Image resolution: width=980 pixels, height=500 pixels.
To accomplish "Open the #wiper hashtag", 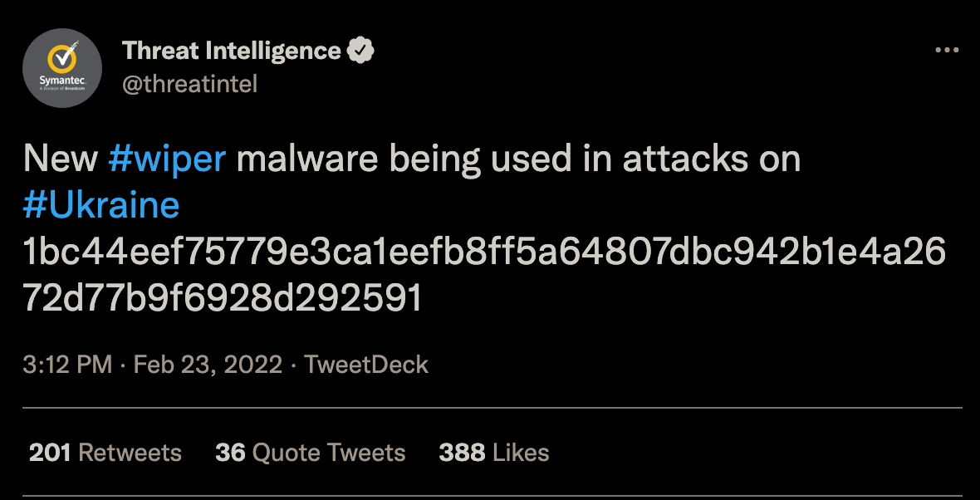I will [167, 159].
